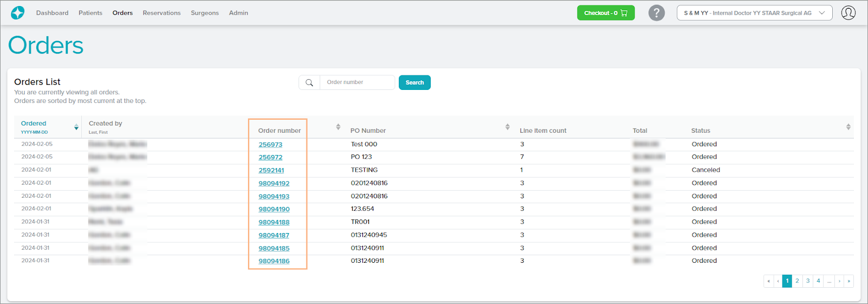The image size is (868, 304).
Task: Go to the Patients page
Action: tap(90, 13)
